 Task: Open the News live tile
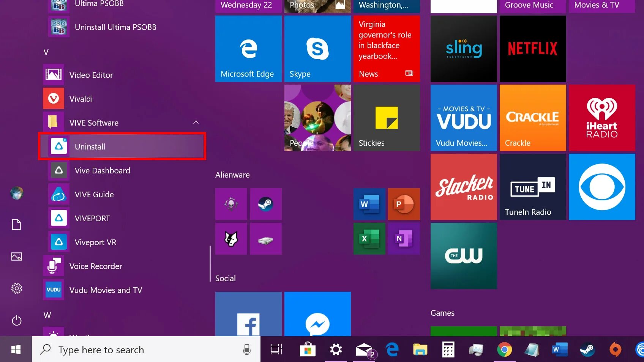click(x=387, y=49)
